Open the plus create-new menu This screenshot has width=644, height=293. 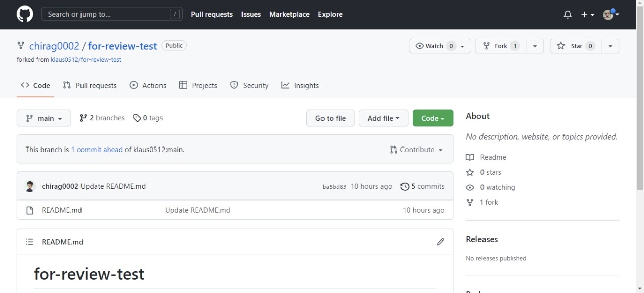[588, 15]
